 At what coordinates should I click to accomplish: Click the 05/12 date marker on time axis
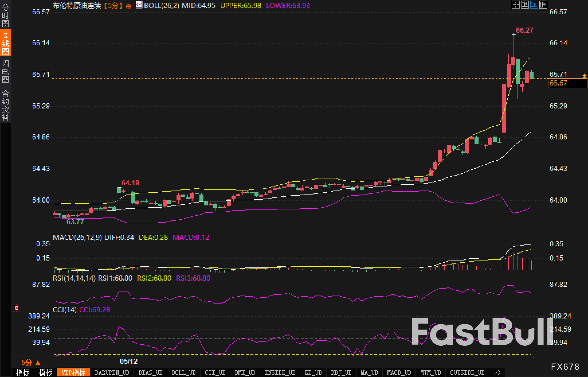point(128,361)
